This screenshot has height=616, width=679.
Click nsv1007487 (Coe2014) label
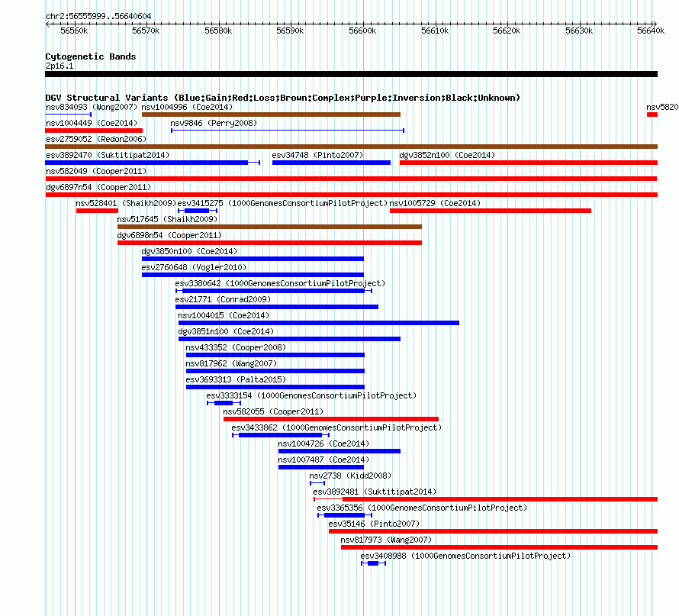[323, 460]
